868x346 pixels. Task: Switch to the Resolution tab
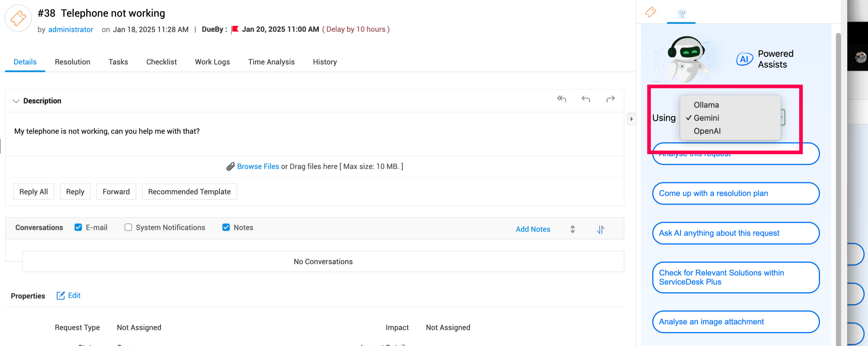click(72, 62)
